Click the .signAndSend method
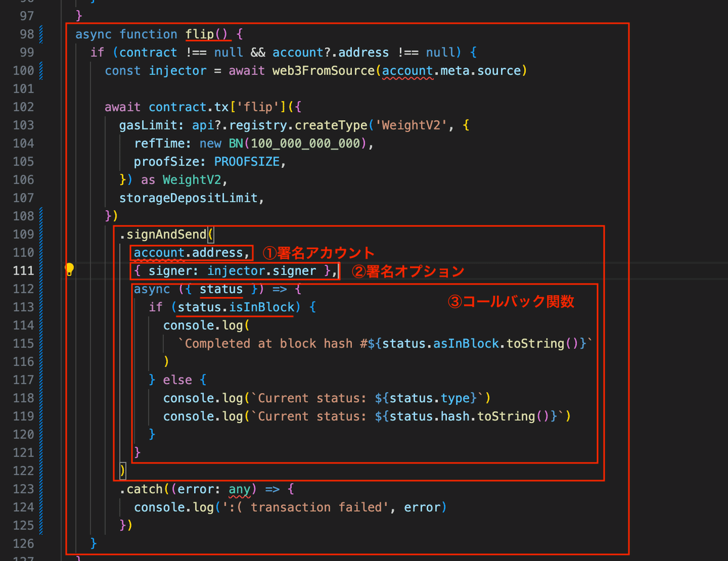The image size is (728, 561). pyautogui.click(x=163, y=234)
